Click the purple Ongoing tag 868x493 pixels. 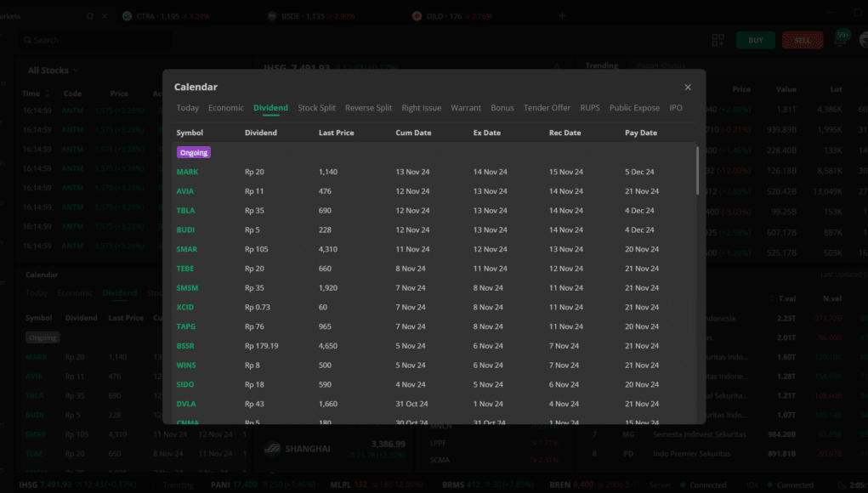click(x=193, y=152)
